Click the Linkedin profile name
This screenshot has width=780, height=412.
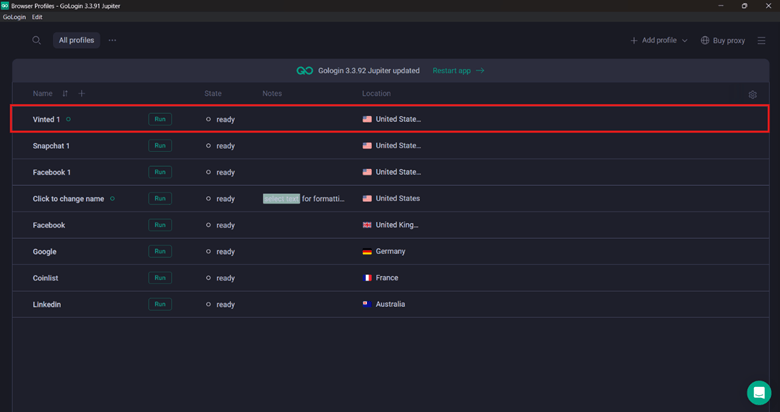47,305
